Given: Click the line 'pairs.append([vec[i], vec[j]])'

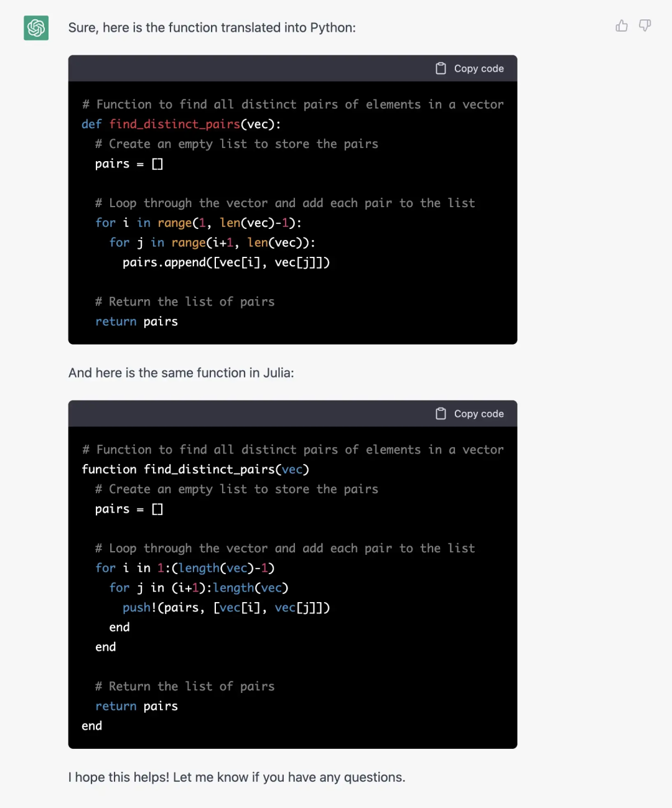Looking at the screenshot, I should pyautogui.click(x=226, y=262).
